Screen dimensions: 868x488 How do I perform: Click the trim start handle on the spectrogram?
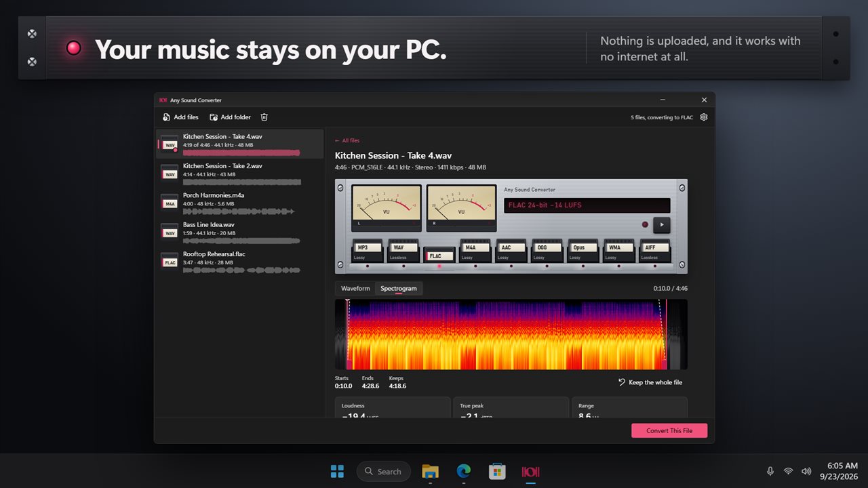(x=348, y=335)
